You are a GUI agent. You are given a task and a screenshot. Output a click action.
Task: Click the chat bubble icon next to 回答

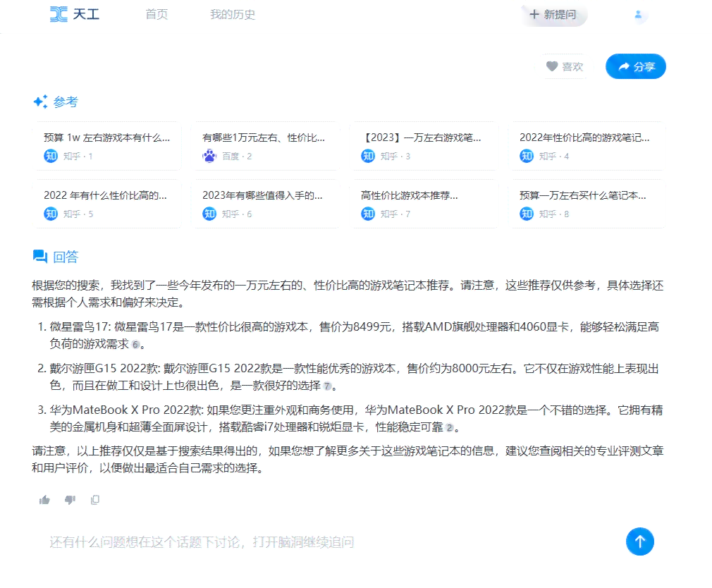pyautogui.click(x=40, y=257)
